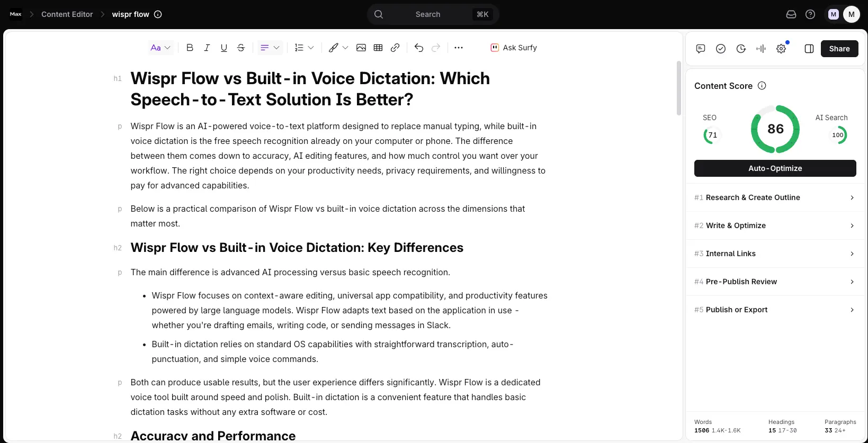Toggle italic formatting

click(207, 48)
